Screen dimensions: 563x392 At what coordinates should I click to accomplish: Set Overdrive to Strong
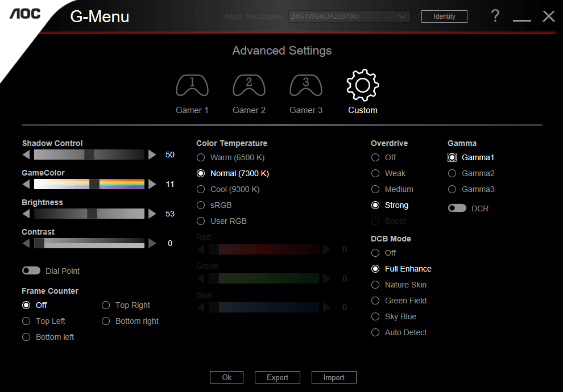coord(390,205)
